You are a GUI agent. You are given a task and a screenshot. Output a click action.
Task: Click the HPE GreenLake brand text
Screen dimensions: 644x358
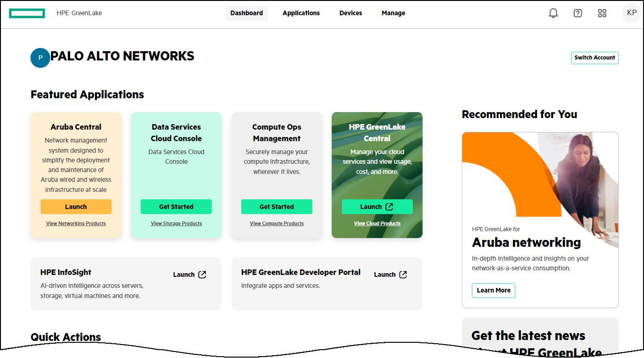(79, 13)
